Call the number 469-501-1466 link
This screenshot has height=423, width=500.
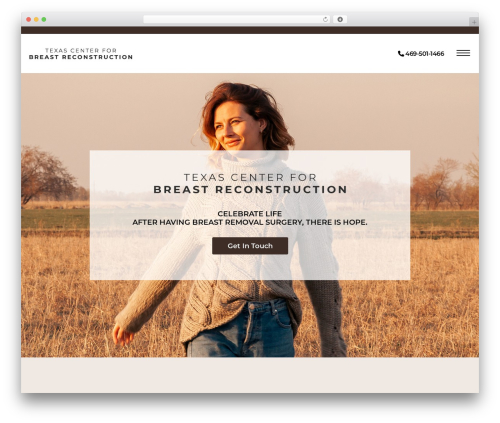point(424,54)
